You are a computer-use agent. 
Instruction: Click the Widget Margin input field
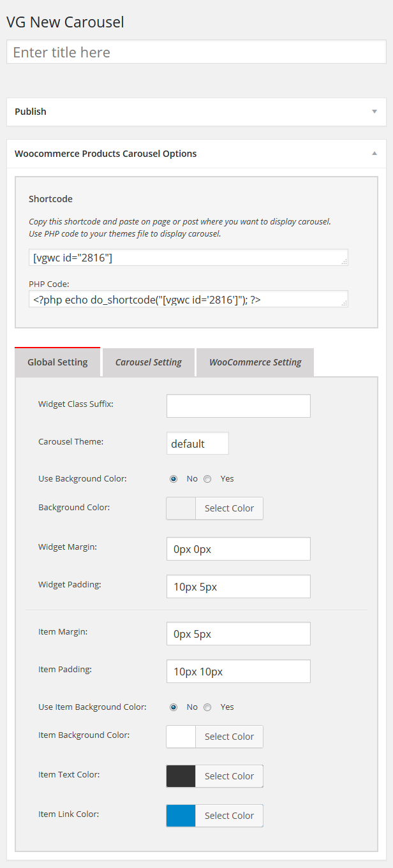click(238, 548)
